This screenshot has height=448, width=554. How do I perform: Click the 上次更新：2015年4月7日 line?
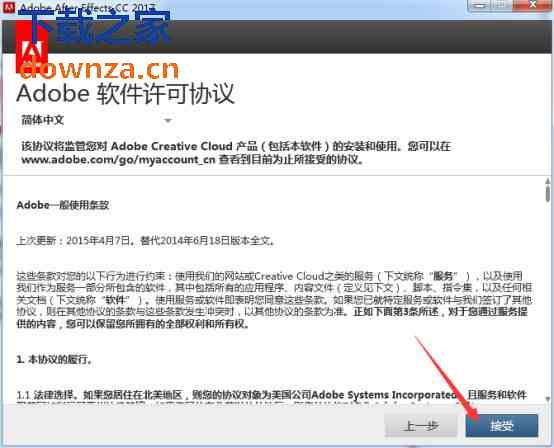(x=146, y=241)
